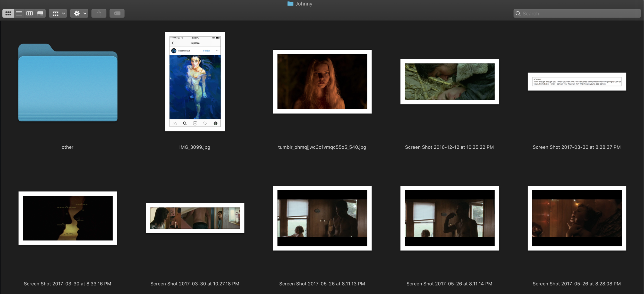Select thumbnail of Screen Shot 2017-05-26 8.11.14 PM
644x294 pixels.
[450, 218]
